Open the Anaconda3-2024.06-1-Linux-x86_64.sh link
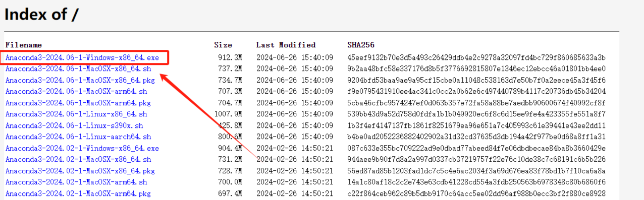Image resolution: width=644 pixels, height=200 pixels. [76, 114]
